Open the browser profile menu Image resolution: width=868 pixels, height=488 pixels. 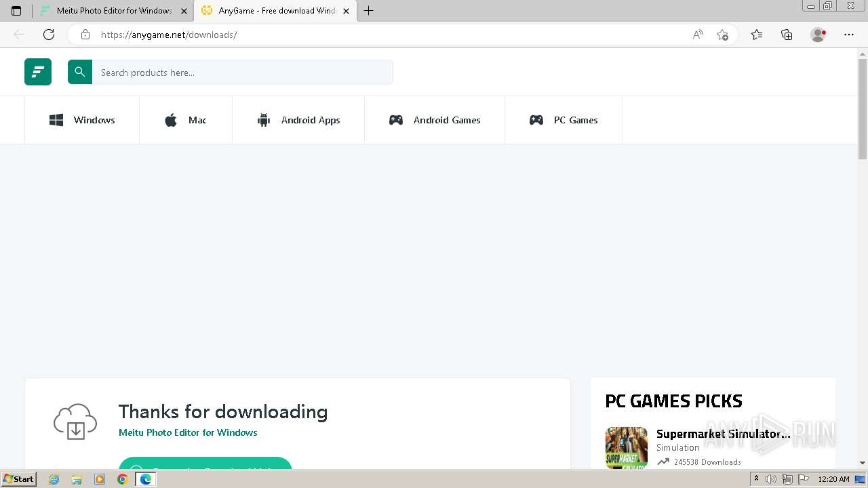pos(818,35)
